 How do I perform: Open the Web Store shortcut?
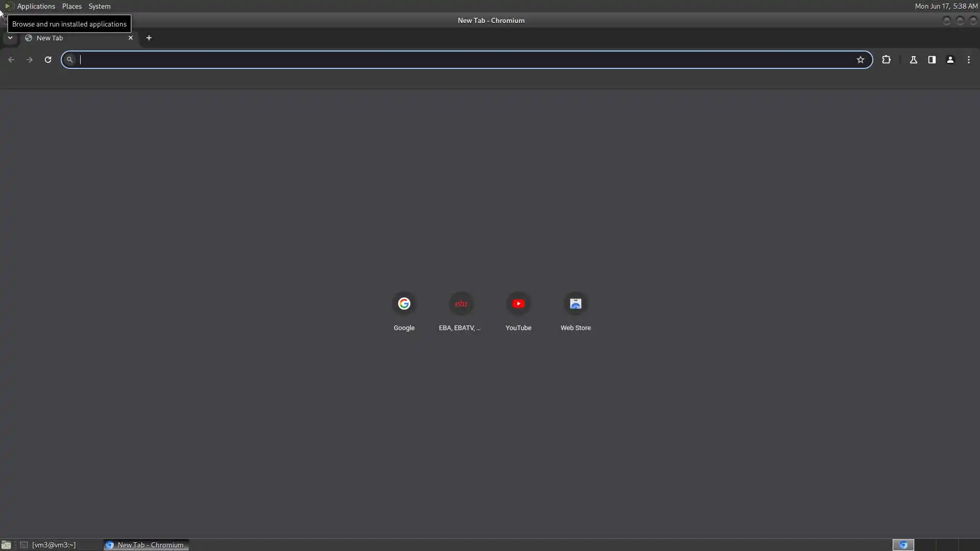(576, 304)
